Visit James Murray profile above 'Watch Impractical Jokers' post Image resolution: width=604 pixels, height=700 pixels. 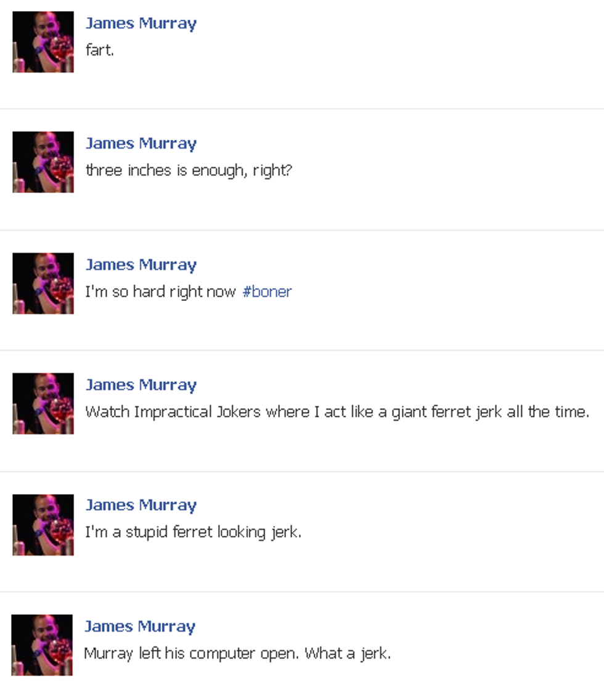tap(141, 385)
